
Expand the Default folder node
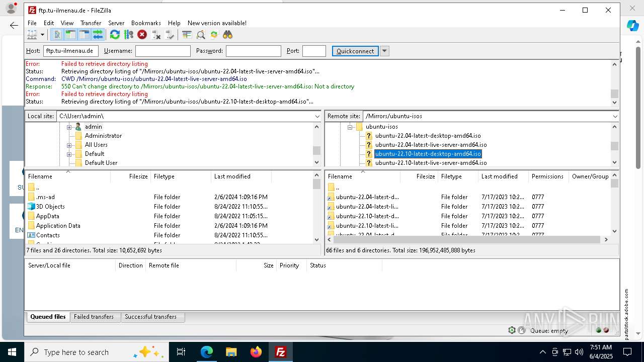coord(69,154)
